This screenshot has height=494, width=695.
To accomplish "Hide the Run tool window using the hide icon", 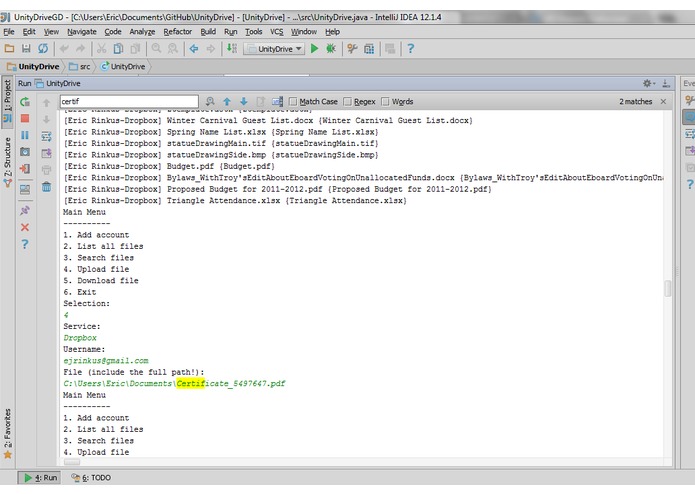I will [x=666, y=83].
